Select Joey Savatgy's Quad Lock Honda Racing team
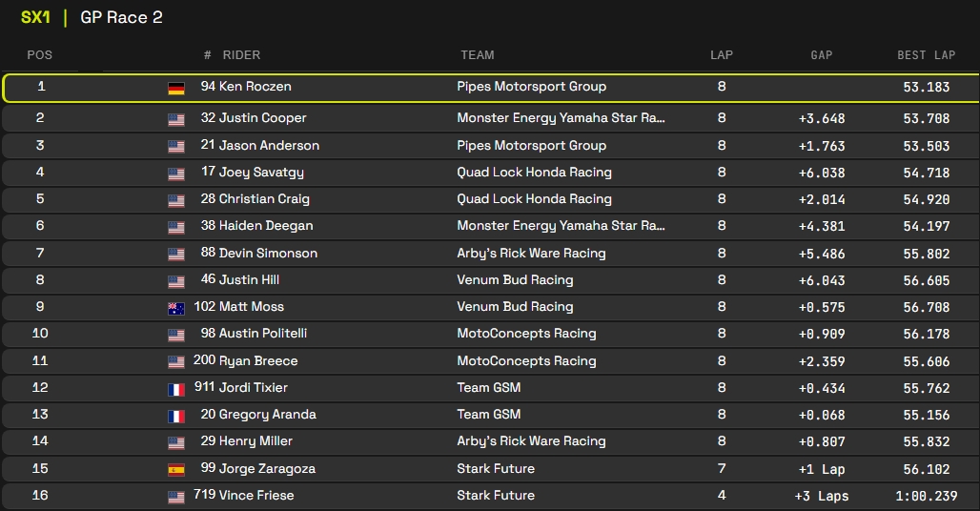 [x=534, y=173]
